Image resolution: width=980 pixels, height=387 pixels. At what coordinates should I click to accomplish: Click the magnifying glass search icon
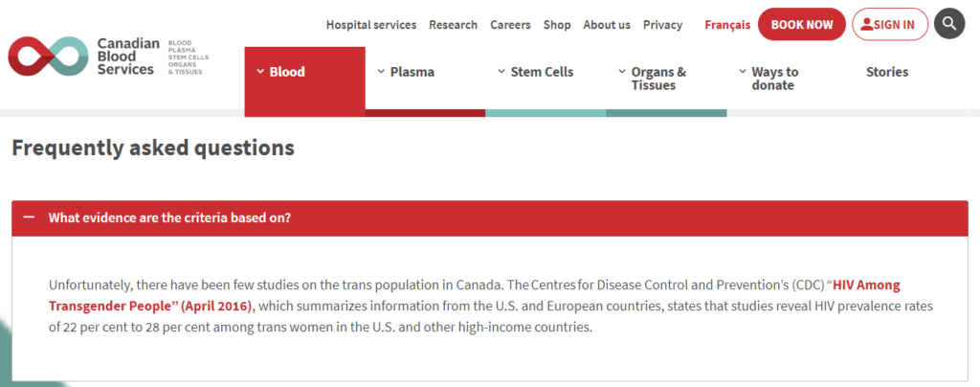tap(949, 24)
